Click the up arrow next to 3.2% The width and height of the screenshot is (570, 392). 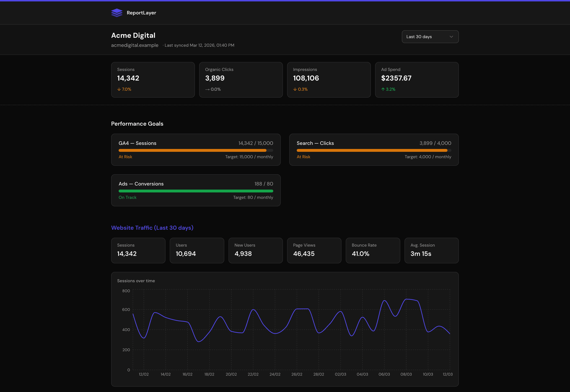pos(383,89)
